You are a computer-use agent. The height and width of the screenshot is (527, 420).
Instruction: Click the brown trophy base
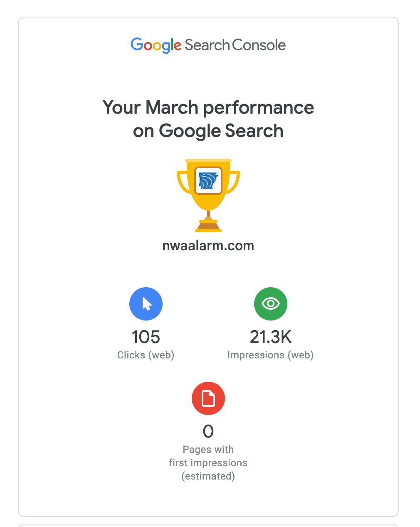(208, 226)
